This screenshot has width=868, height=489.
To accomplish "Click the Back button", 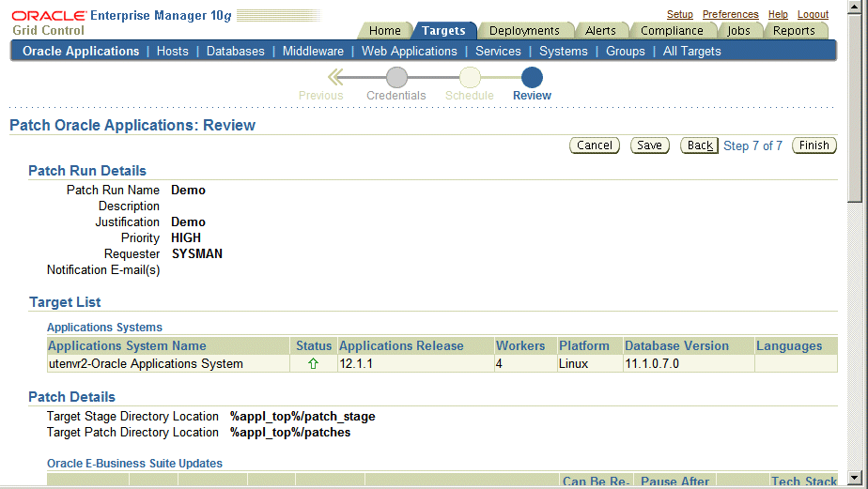I will [699, 145].
